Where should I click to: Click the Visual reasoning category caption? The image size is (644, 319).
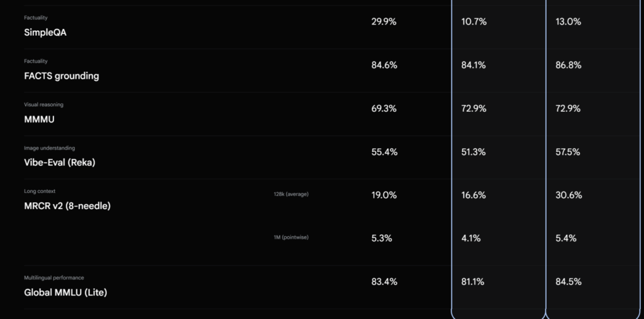(x=43, y=105)
